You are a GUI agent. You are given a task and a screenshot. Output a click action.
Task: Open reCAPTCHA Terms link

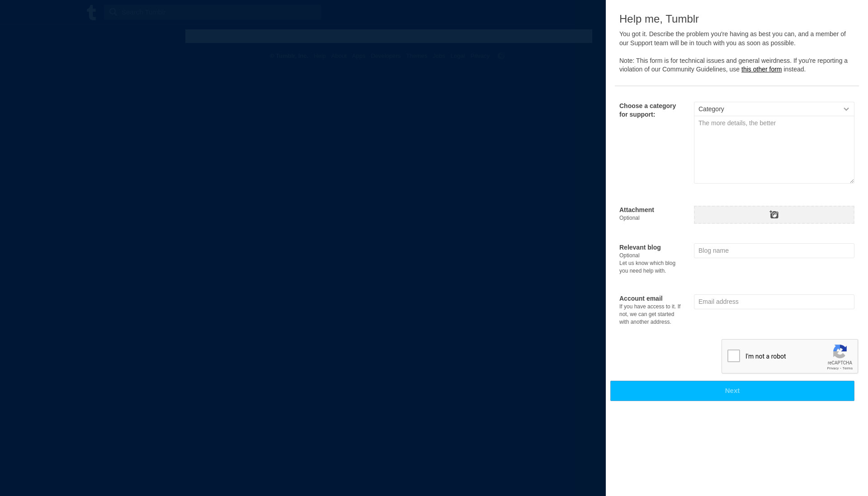pos(848,368)
